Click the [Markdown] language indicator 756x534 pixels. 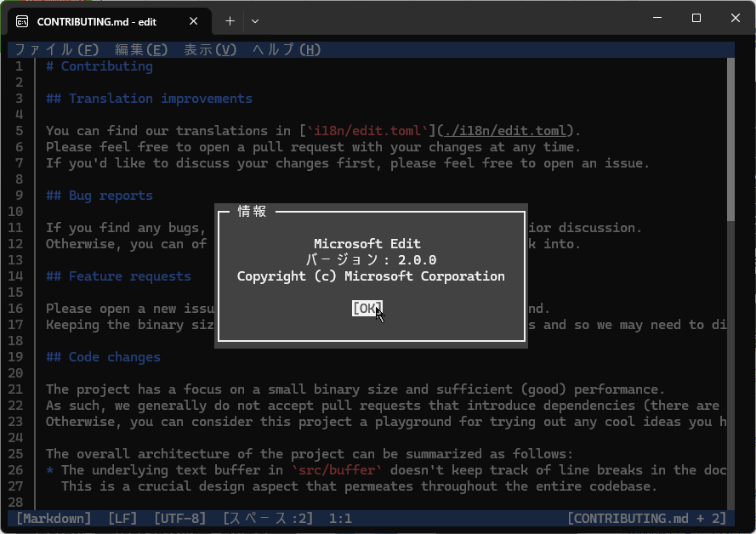[54, 519]
